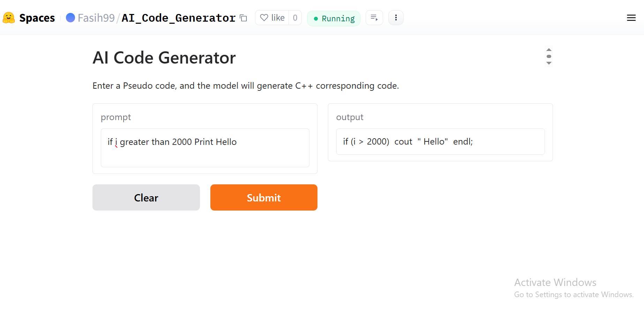This screenshot has width=644, height=309.
Task: Click the Fasih99 blue avatar circle
Action: coord(70,17)
